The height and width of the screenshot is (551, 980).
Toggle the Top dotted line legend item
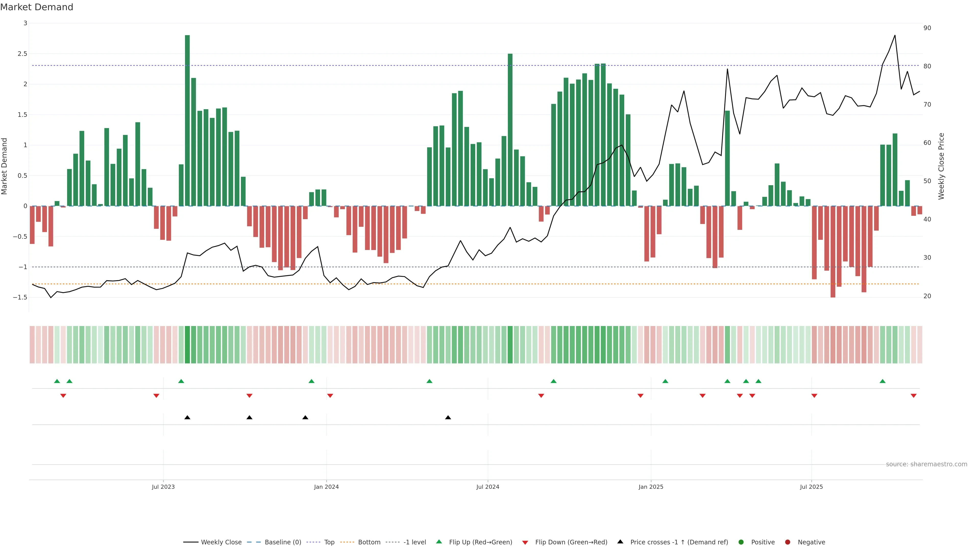point(329,542)
